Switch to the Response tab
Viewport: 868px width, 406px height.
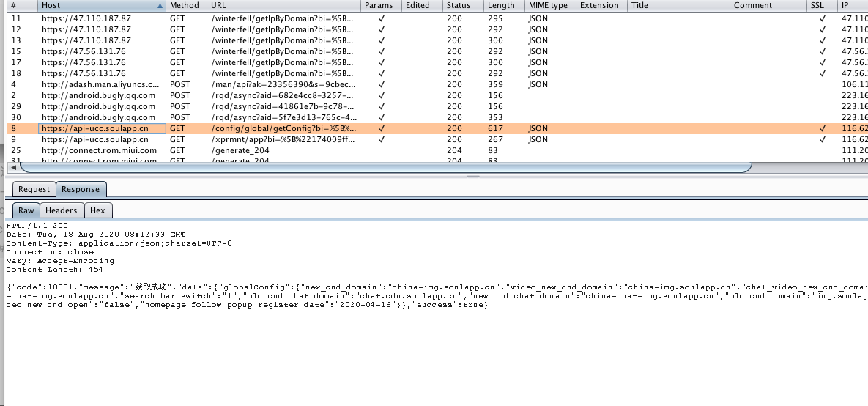tap(81, 189)
